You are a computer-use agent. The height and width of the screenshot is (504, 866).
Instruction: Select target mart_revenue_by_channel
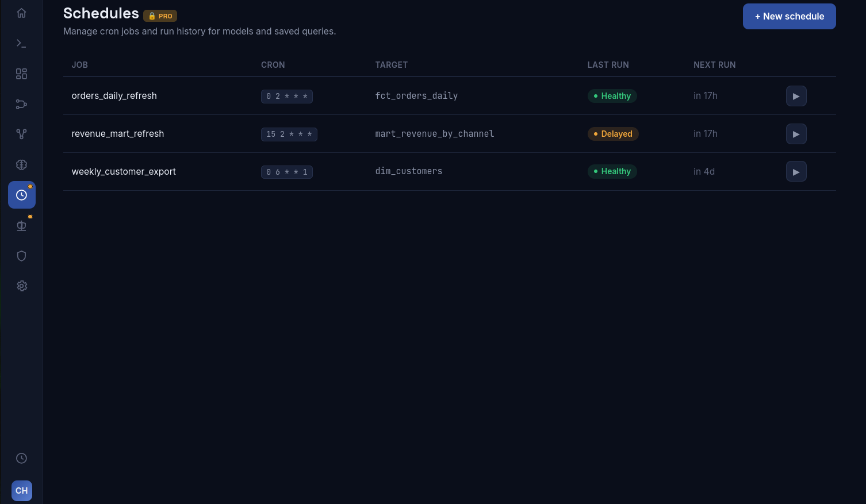click(x=435, y=134)
